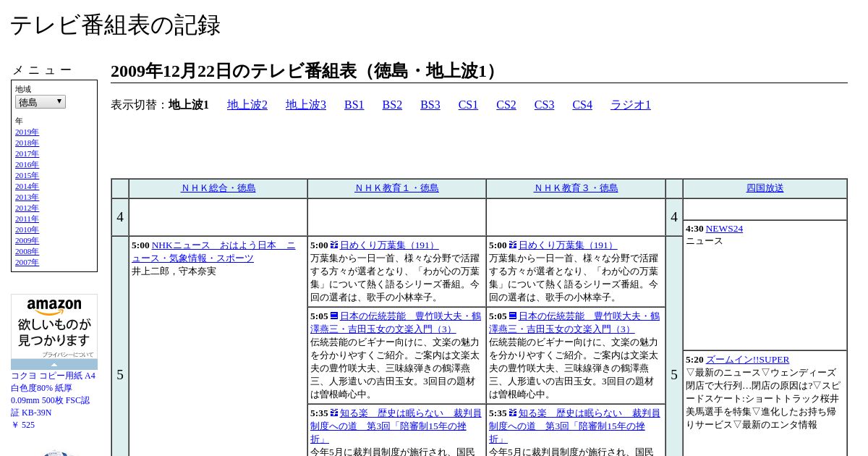Open 日めくり万葉集 (191) in NHK教育3 column
Screen dimensions: 868x456
click(x=568, y=245)
